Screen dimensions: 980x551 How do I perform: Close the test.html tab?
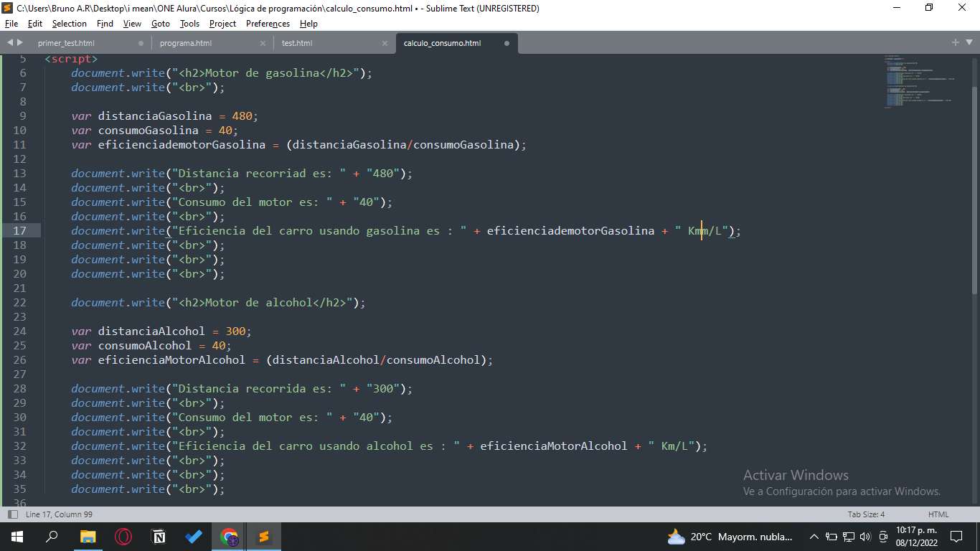click(x=385, y=43)
